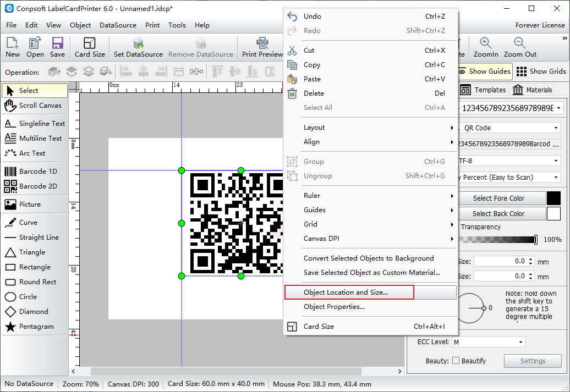The height and width of the screenshot is (392, 570).
Task: Open Object Properties from context menu
Action: click(370, 307)
